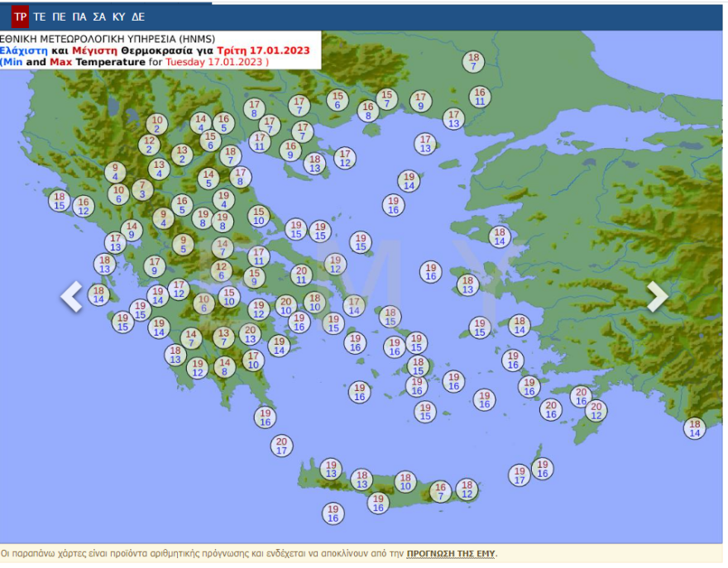Click the 12/2 temperature marker

[x=149, y=146]
